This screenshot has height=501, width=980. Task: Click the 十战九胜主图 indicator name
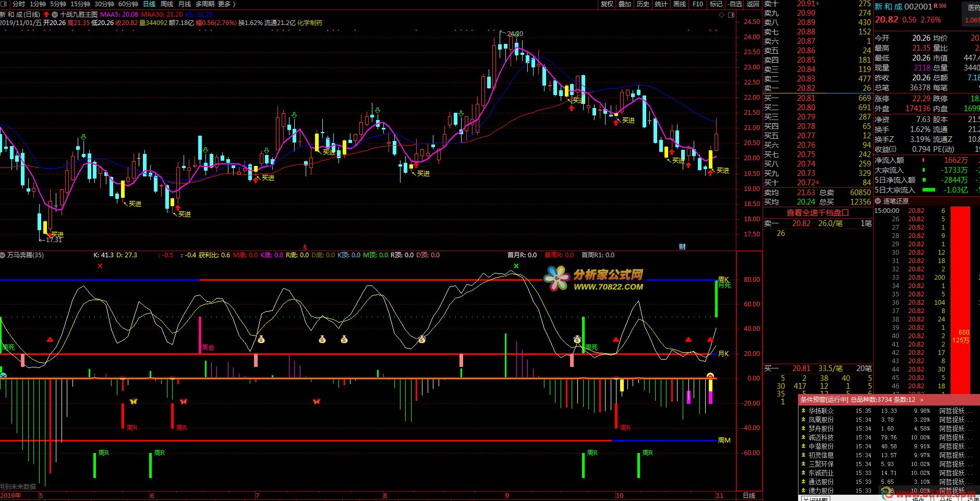(79, 15)
